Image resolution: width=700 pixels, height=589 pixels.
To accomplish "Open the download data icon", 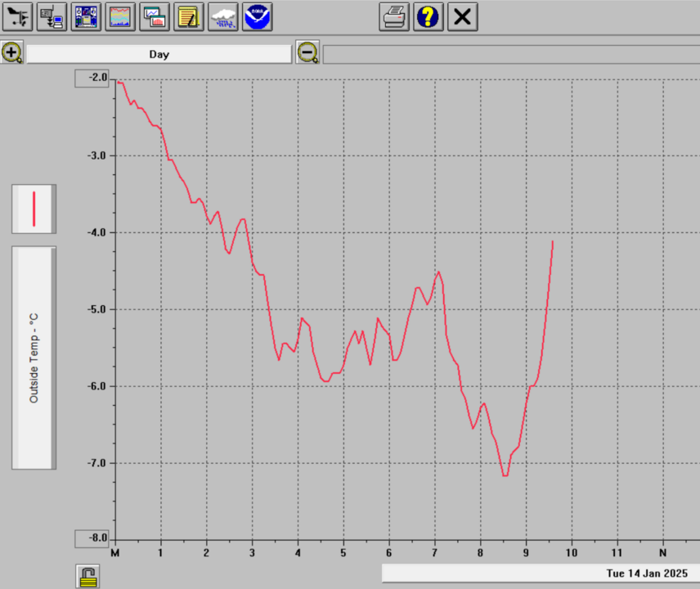I will click(52, 17).
